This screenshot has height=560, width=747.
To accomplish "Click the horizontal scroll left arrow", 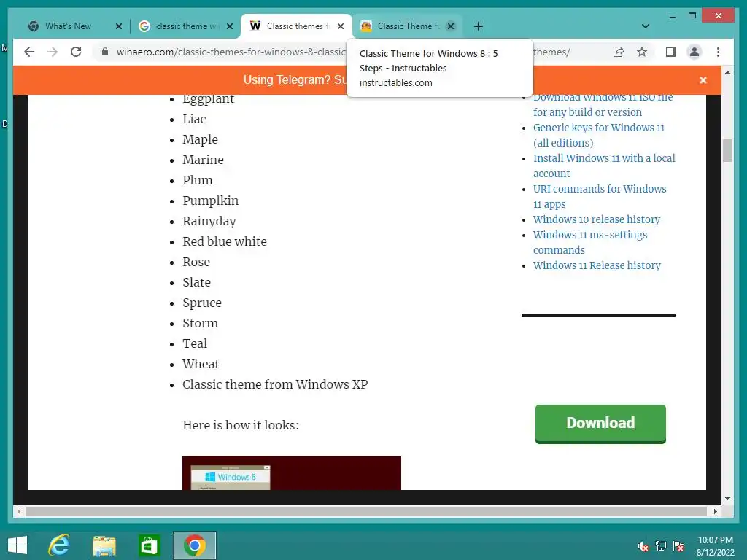I will [19, 511].
